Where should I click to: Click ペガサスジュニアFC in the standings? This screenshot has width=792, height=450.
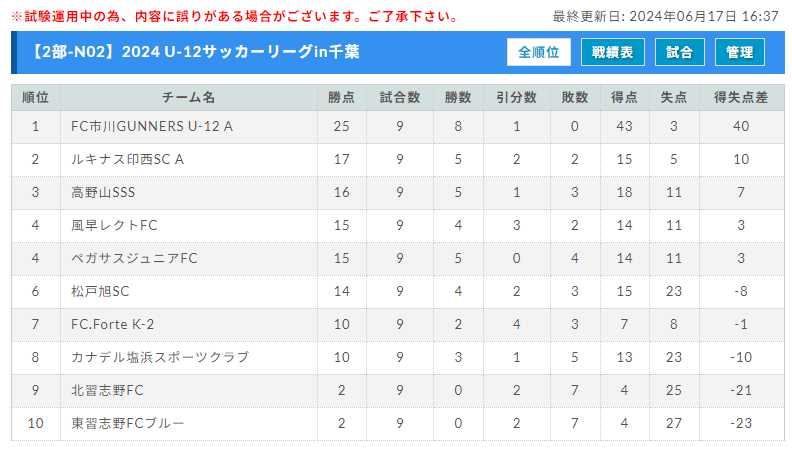click(x=135, y=258)
